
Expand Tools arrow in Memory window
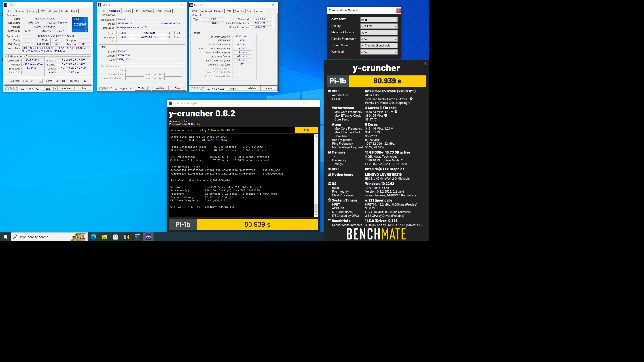(x=241, y=88)
